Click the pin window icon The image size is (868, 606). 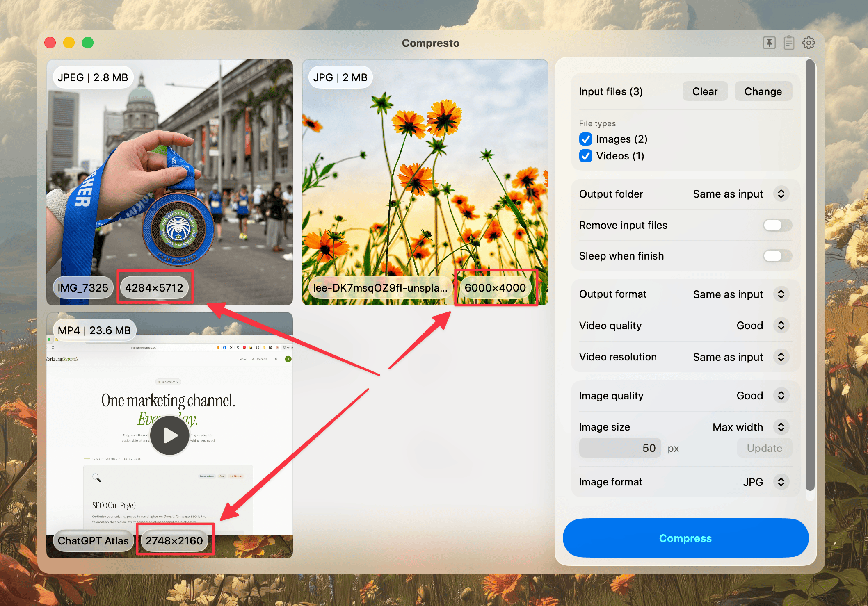point(769,43)
